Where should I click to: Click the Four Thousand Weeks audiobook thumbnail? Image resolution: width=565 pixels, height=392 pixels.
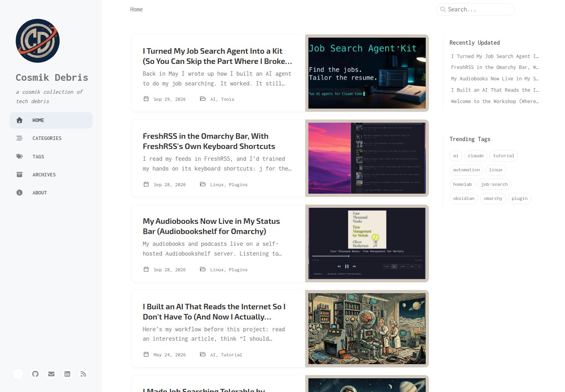click(367, 243)
